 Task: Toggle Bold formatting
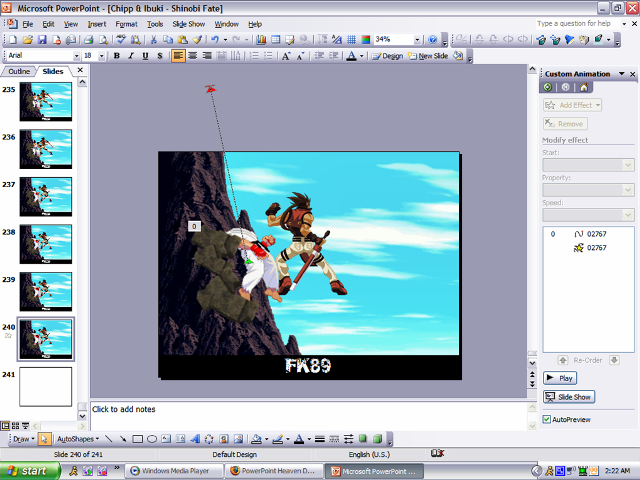pos(117,56)
